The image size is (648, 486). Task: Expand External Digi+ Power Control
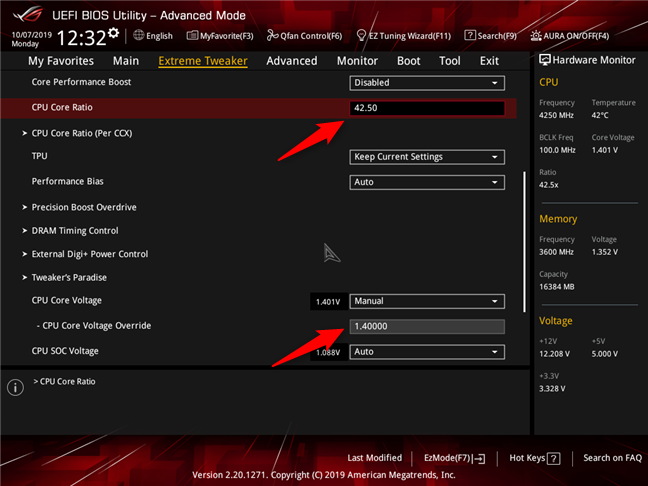tap(90, 254)
